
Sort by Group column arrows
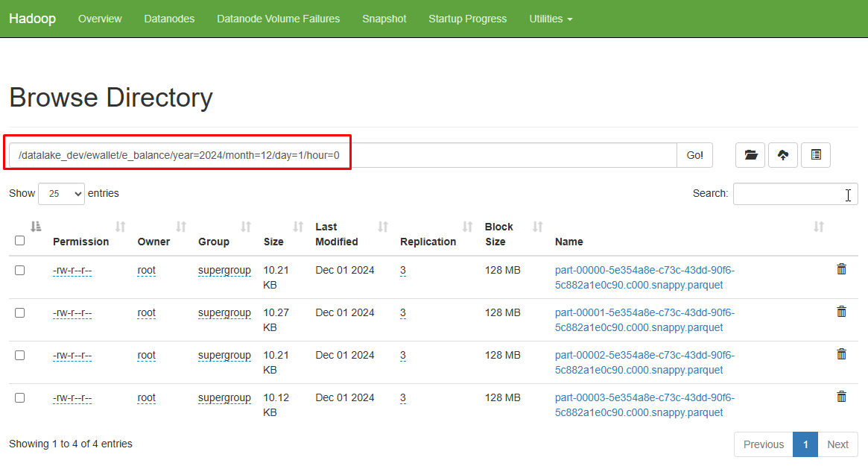(246, 226)
